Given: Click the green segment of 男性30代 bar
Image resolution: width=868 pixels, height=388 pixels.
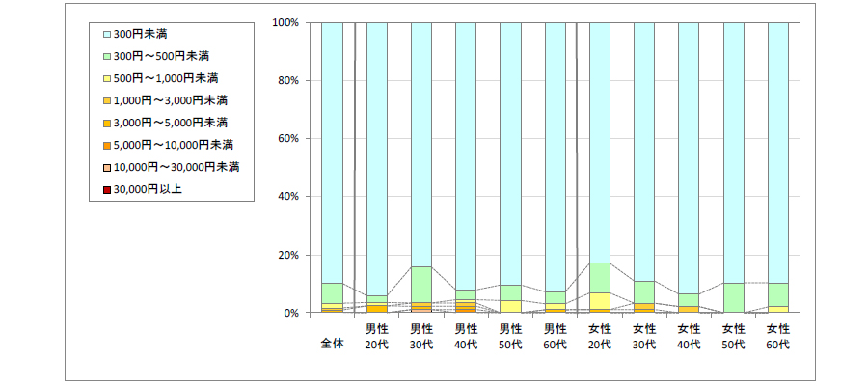Looking at the screenshot, I should click(421, 284).
